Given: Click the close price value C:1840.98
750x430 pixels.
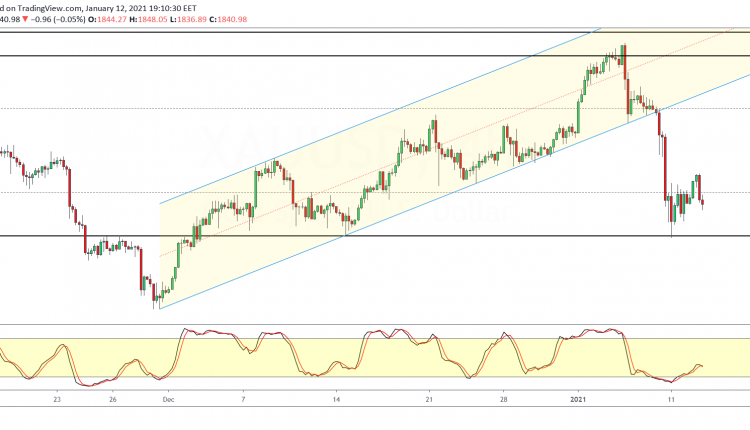Looking at the screenshot, I should coord(229,19).
